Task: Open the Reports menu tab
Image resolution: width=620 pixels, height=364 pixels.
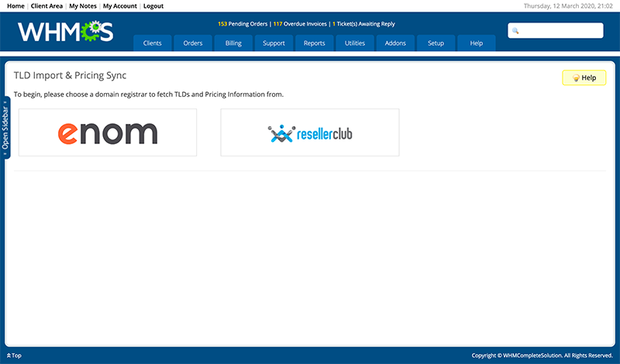Action: pos(315,43)
